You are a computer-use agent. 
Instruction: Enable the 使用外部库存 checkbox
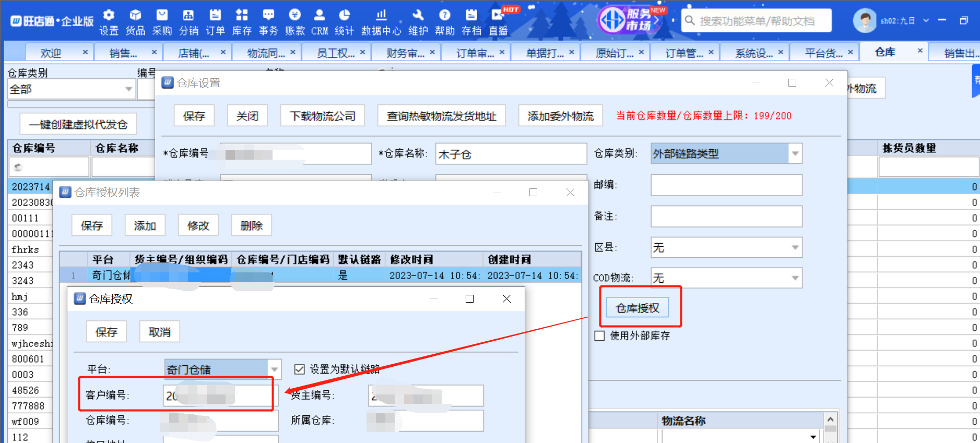tap(600, 336)
